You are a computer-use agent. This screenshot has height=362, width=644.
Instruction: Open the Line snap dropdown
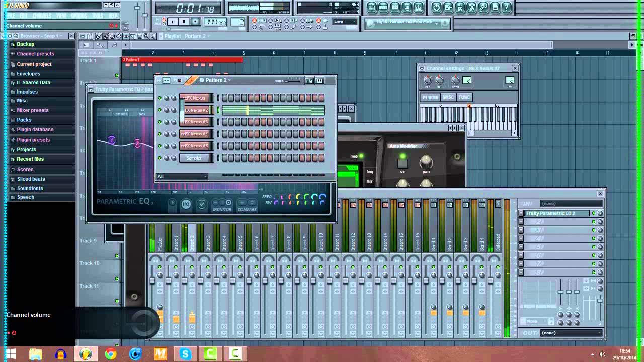pos(345,21)
